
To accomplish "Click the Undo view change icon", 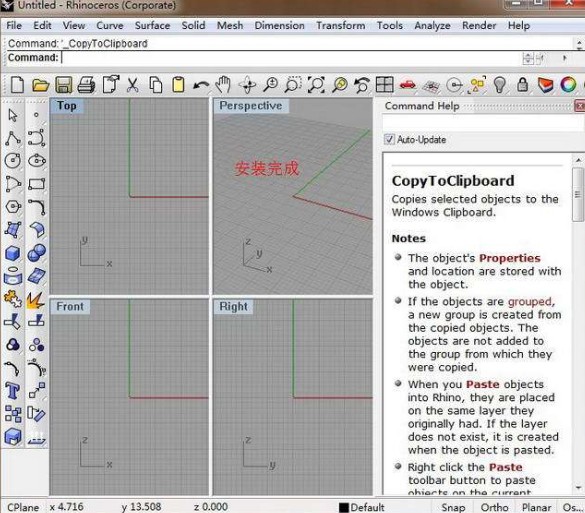I will [x=362, y=85].
